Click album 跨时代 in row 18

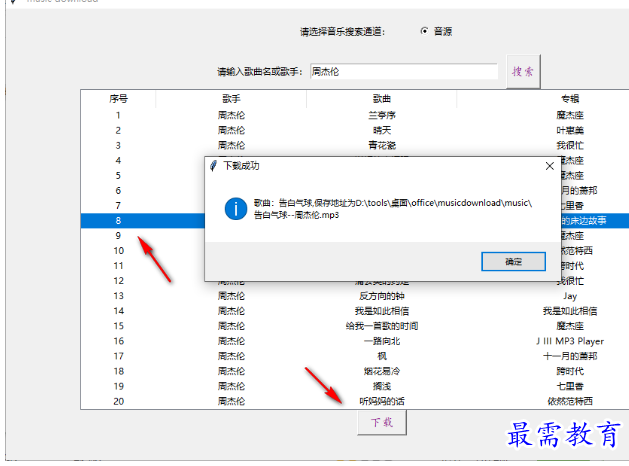click(x=570, y=371)
